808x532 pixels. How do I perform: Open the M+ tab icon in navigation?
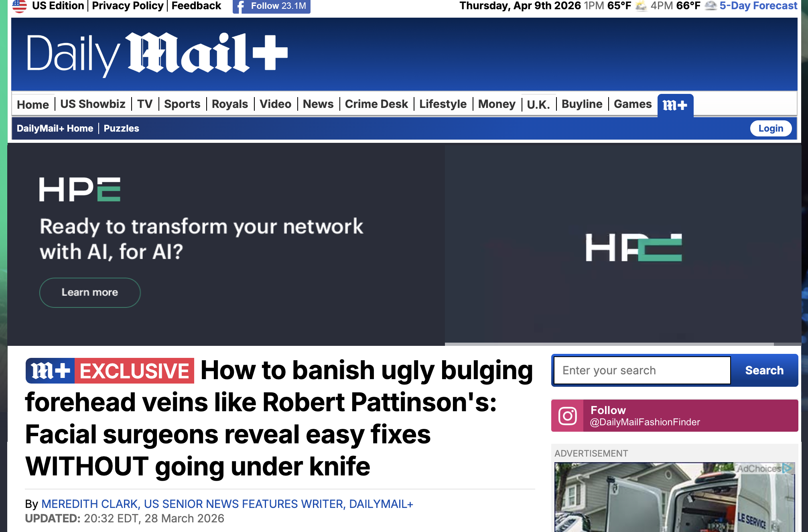tap(675, 105)
